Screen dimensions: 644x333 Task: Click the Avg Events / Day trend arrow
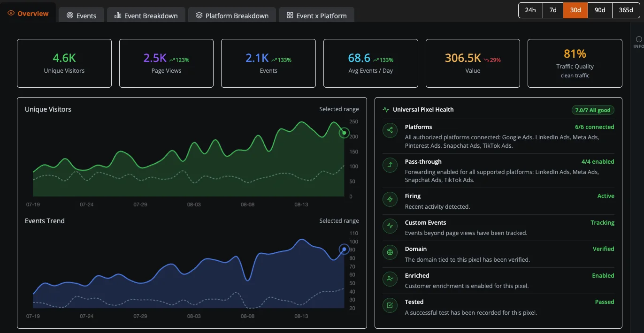(376, 60)
